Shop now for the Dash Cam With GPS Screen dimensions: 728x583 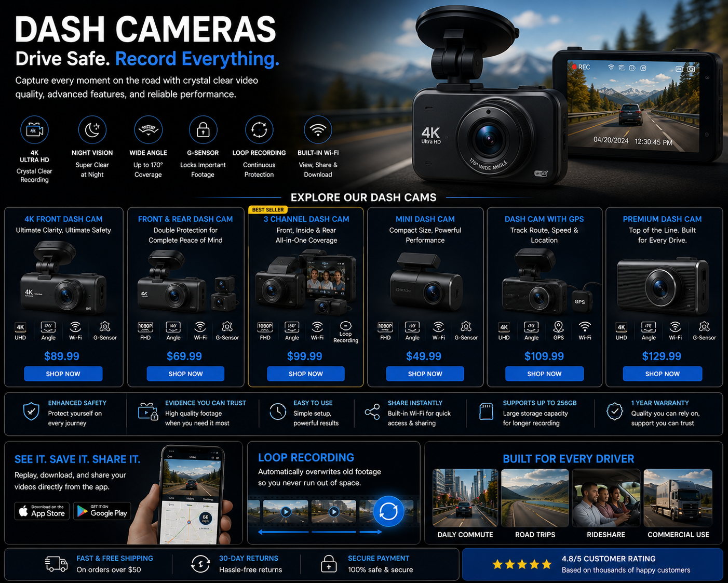pyautogui.click(x=544, y=374)
